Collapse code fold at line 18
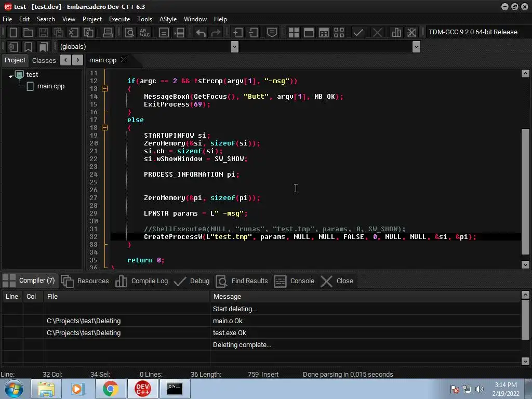532x399 pixels. pos(105,128)
